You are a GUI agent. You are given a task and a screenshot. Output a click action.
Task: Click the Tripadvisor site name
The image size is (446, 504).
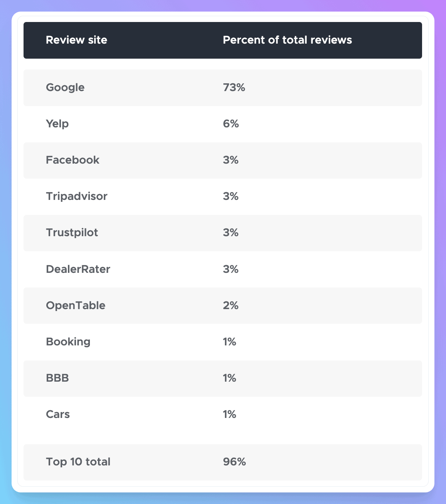(76, 196)
